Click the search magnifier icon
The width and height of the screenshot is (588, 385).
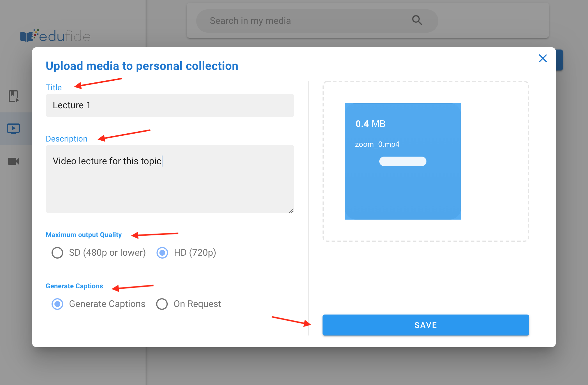(417, 20)
